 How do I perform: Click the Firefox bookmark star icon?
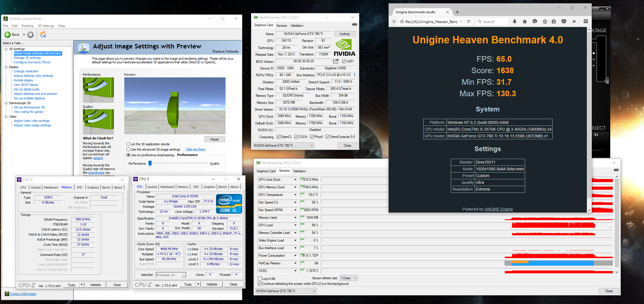[545, 22]
